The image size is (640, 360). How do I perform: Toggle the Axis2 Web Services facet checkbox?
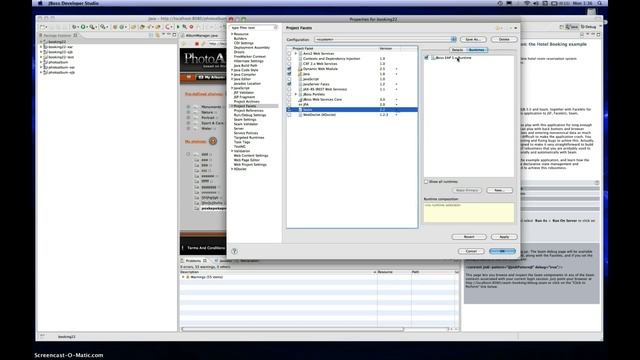coord(289,53)
